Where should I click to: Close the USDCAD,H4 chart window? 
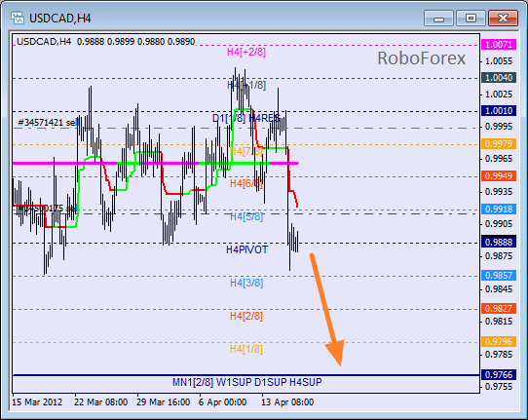503,19
